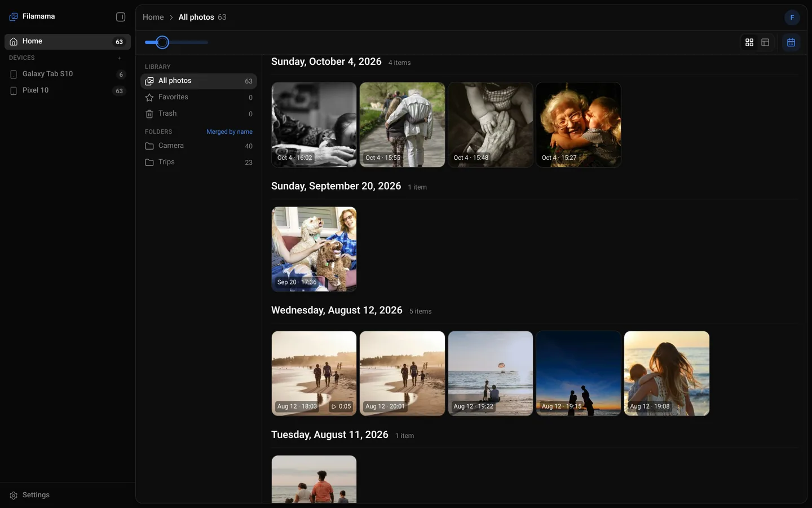Adjust the thumbnail size slider

(176, 42)
